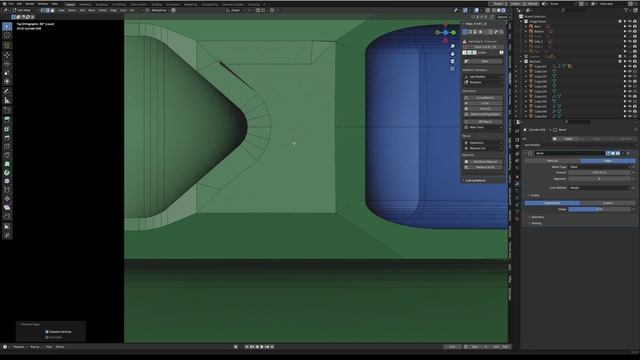
Task: Select the Inset Faces tool
Action: click(x=7, y=129)
